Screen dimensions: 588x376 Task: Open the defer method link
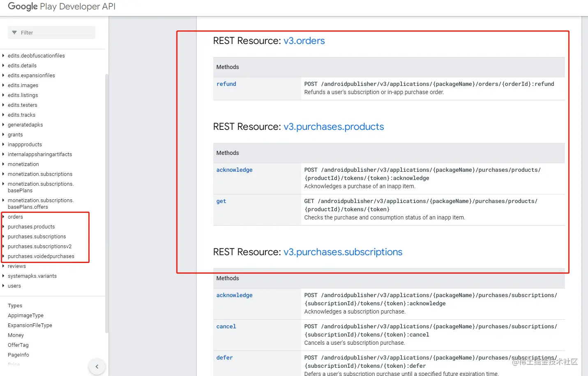click(225, 358)
